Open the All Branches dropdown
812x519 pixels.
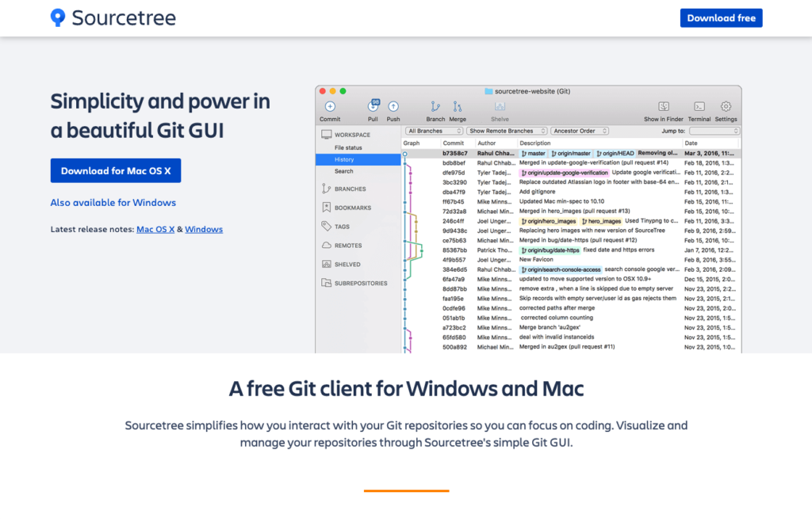435,131
